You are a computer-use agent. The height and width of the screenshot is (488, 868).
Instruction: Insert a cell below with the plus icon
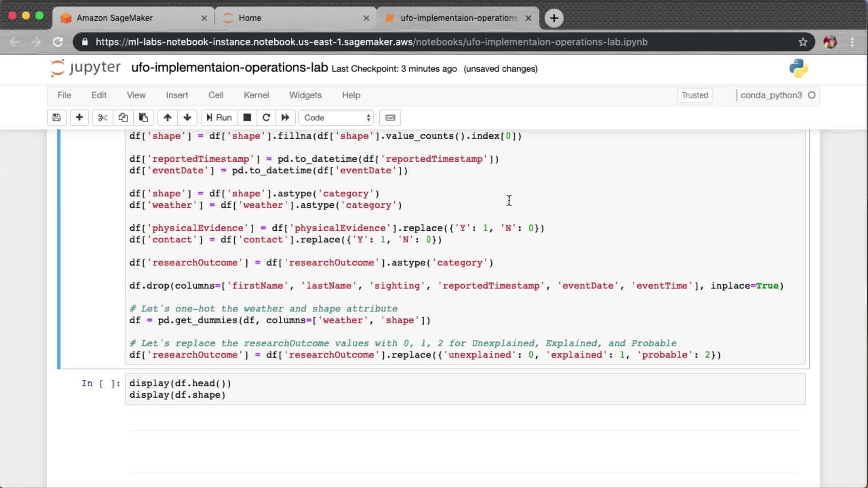79,117
